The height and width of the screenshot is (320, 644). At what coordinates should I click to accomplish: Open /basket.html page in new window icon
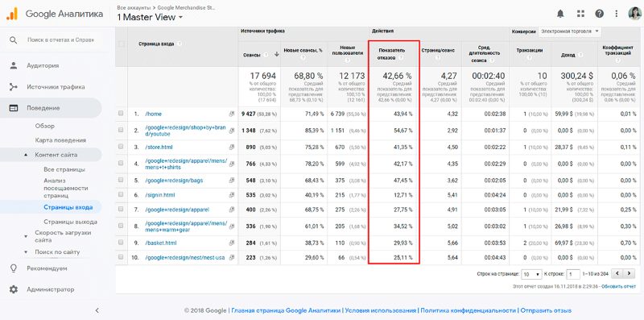tap(232, 243)
